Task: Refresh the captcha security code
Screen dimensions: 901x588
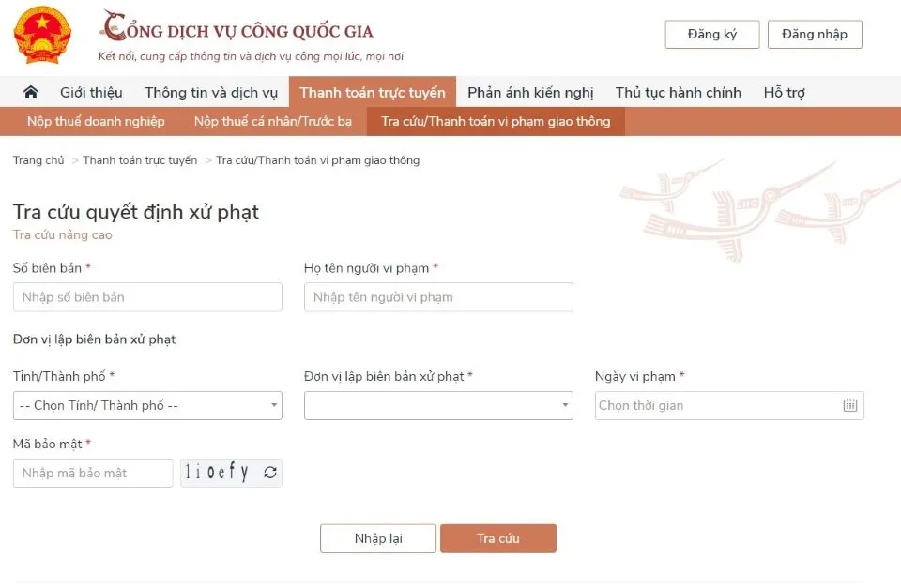Action: click(269, 473)
